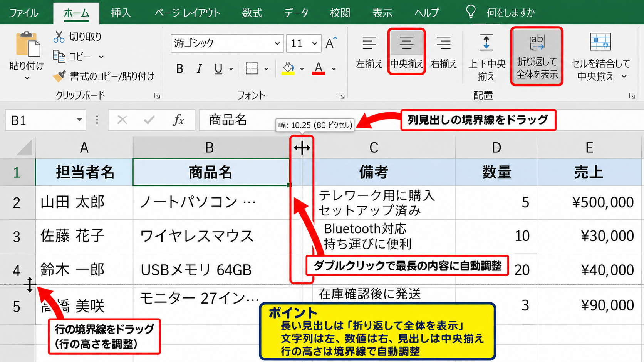Increase font size with A icon
Screen dimensions: 644x362
point(331,43)
